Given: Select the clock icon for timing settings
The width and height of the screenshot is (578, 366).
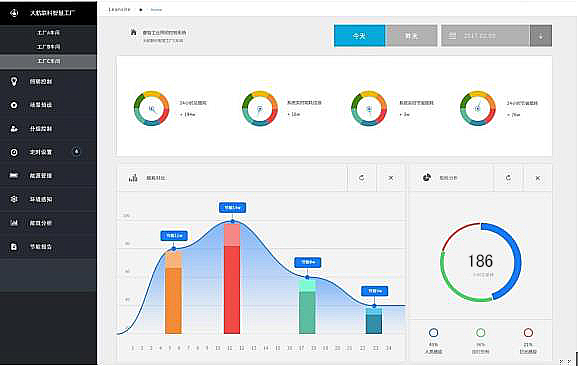Looking at the screenshot, I should point(14,152).
